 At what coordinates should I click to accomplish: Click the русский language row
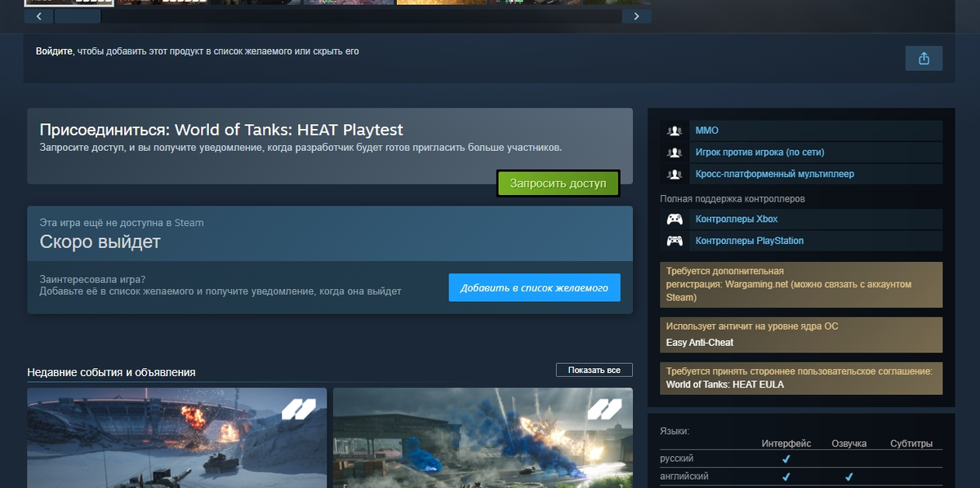pos(801,459)
